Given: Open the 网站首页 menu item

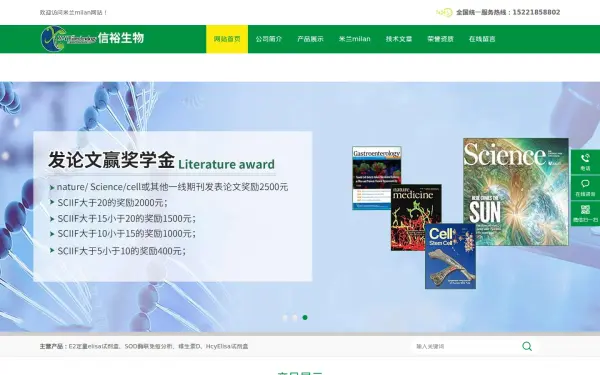Looking at the screenshot, I should click(x=227, y=39).
